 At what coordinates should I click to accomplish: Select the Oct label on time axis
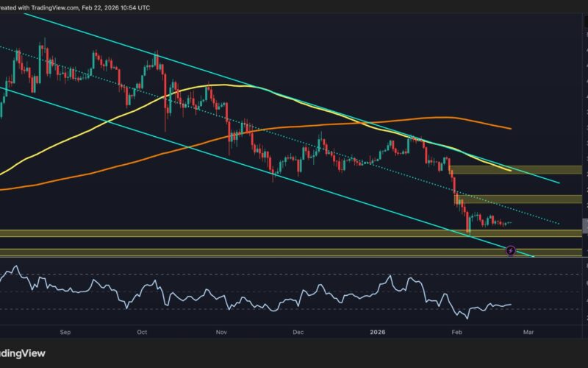(x=142, y=333)
